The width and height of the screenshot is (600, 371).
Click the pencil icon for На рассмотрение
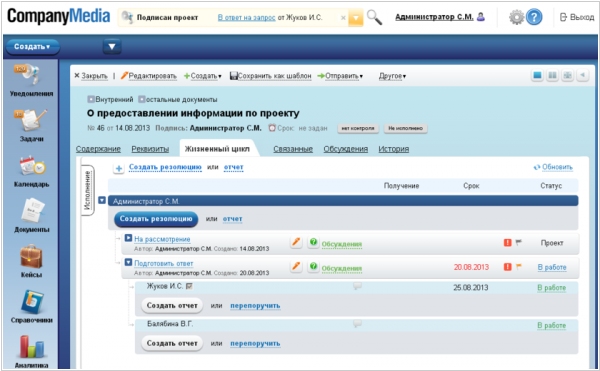pyautogui.click(x=296, y=242)
